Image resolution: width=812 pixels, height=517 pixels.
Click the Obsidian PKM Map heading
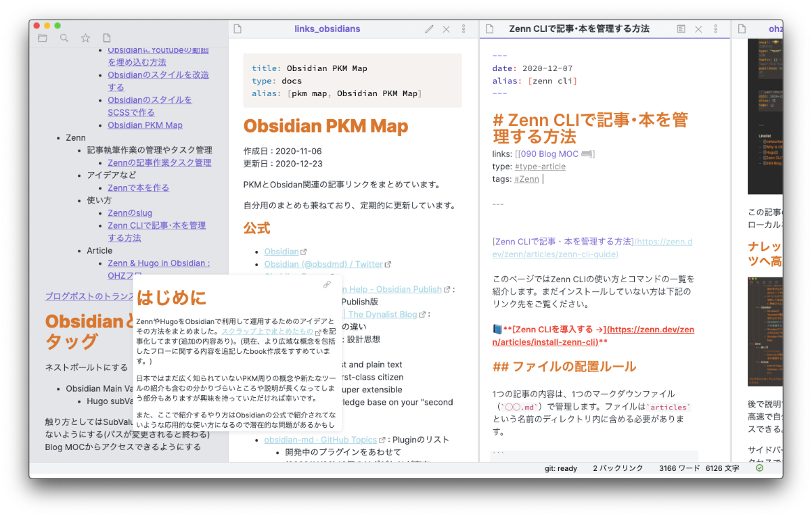coord(325,127)
